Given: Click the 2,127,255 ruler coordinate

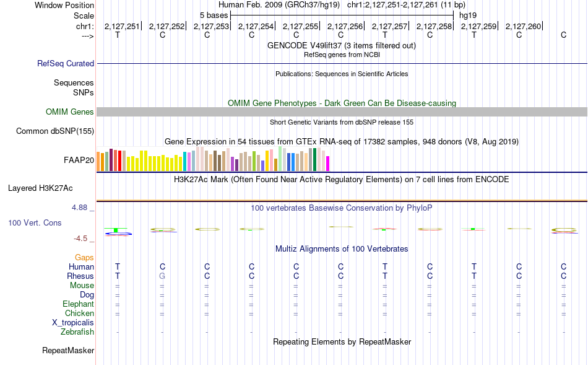Looking at the screenshot, I should tap(300, 26).
